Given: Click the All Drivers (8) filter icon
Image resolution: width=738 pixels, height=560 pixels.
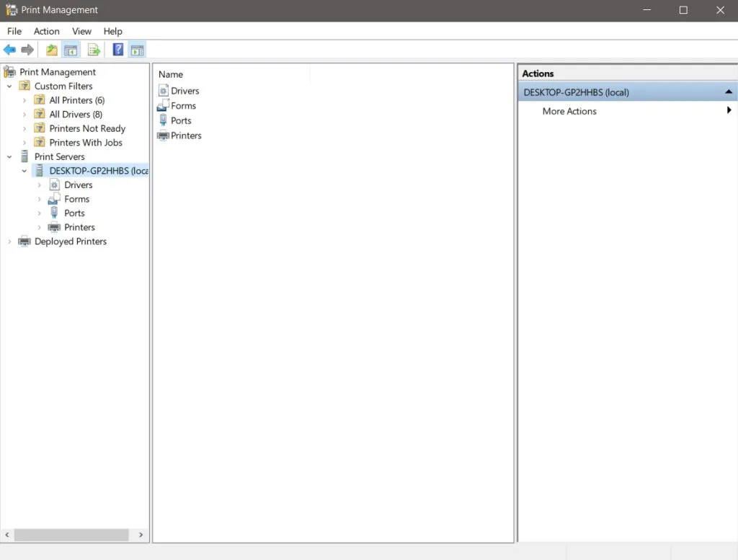Looking at the screenshot, I should point(40,114).
